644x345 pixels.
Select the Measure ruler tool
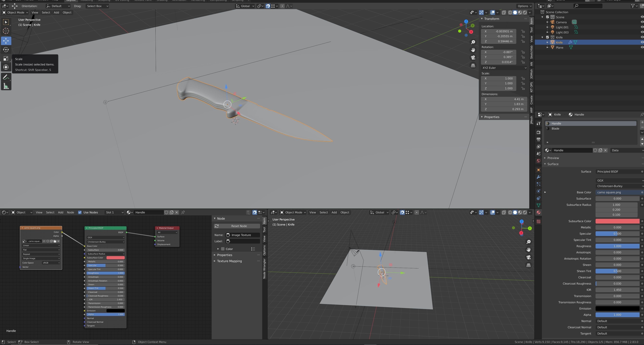coord(6,87)
